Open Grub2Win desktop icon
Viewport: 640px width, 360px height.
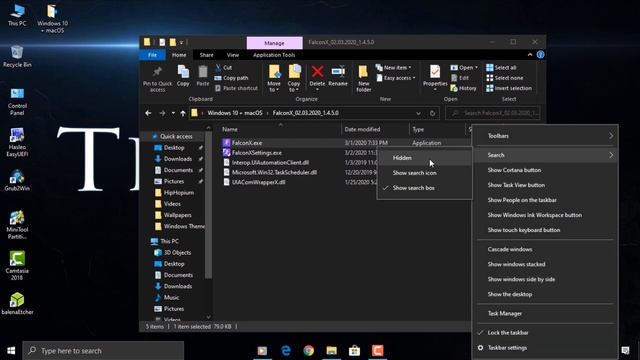tap(17, 180)
